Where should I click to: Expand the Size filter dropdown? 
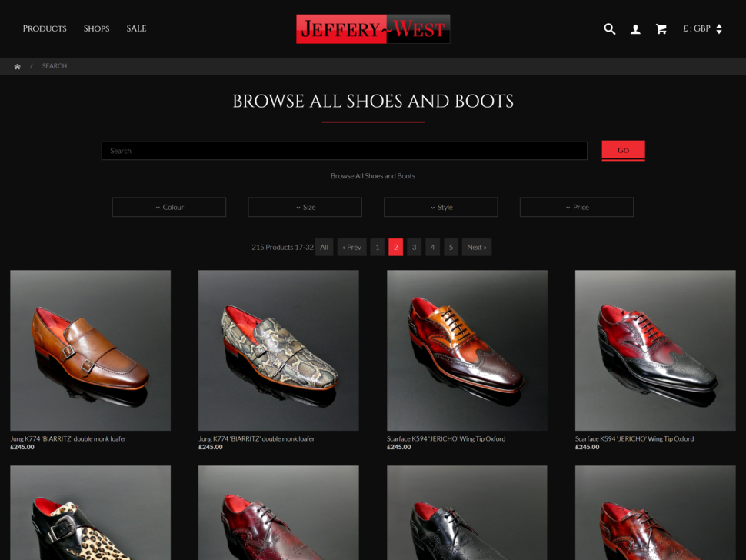305,207
